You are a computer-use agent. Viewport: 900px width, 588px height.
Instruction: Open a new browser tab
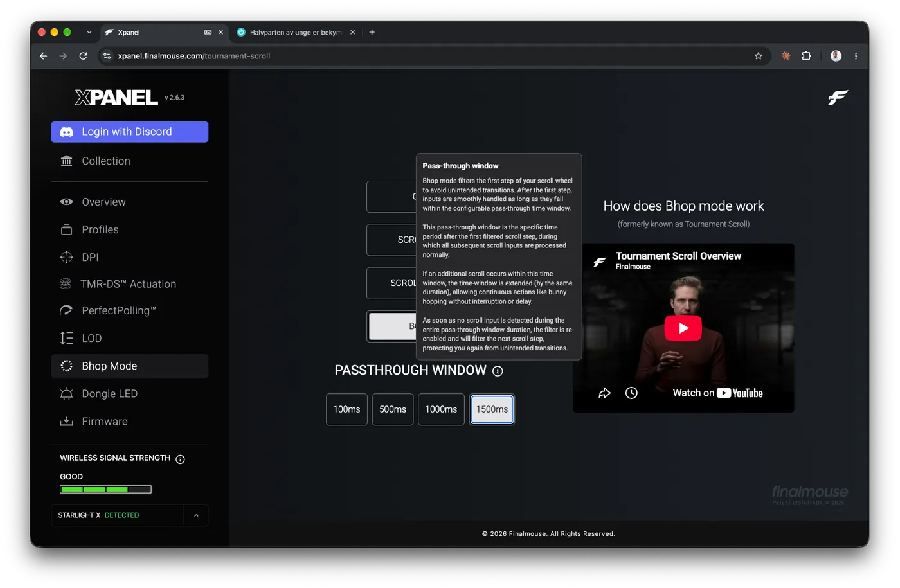pyautogui.click(x=372, y=32)
